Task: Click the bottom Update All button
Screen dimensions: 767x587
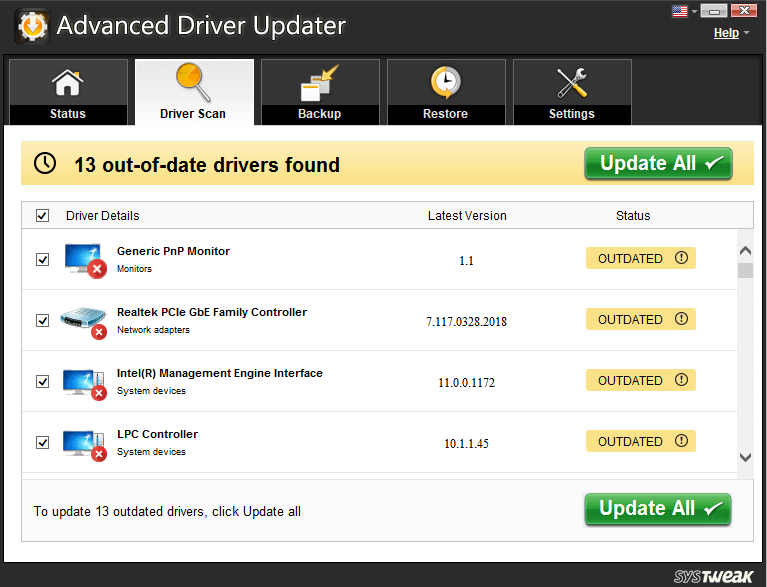Action: click(x=657, y=509)
